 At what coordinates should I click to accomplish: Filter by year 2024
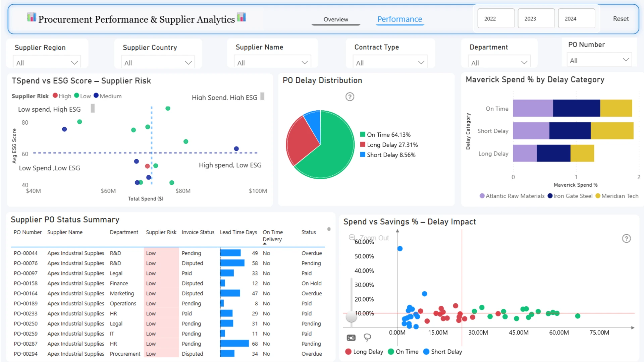coord(577,18)
